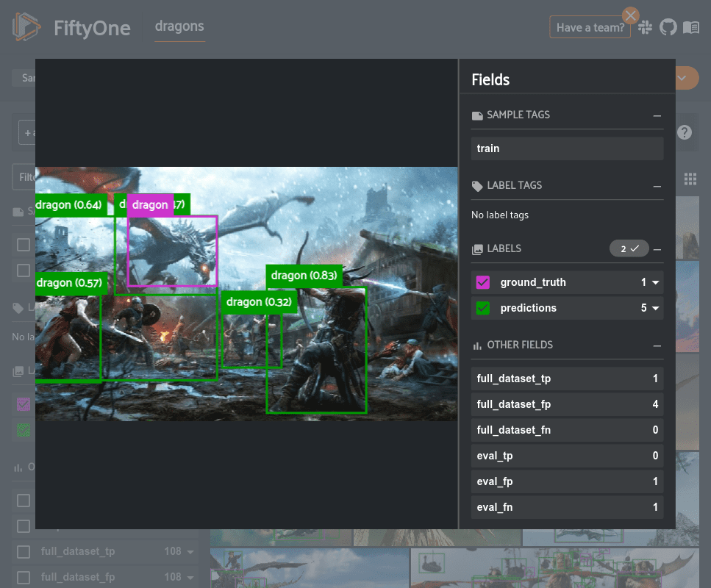Viewport: 711px width, 588px height.
Task: Collapse the Label Tags section
Action: pos(657,187)
